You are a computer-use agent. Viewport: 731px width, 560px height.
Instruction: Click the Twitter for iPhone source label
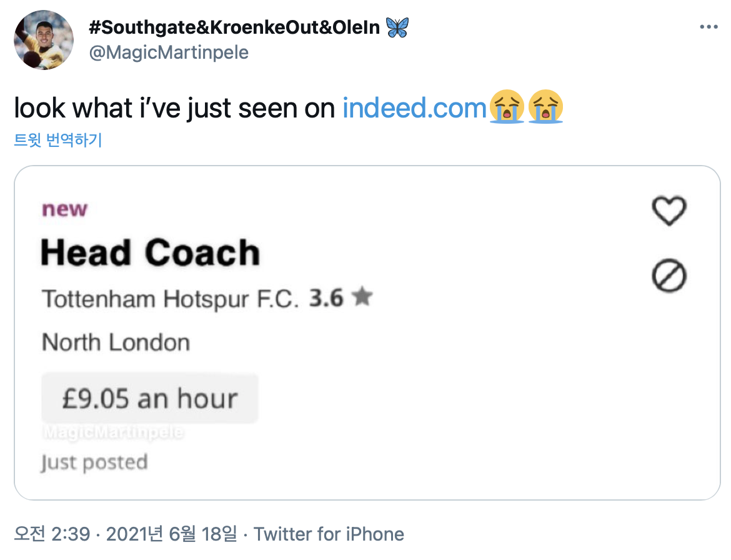point(329,534)
